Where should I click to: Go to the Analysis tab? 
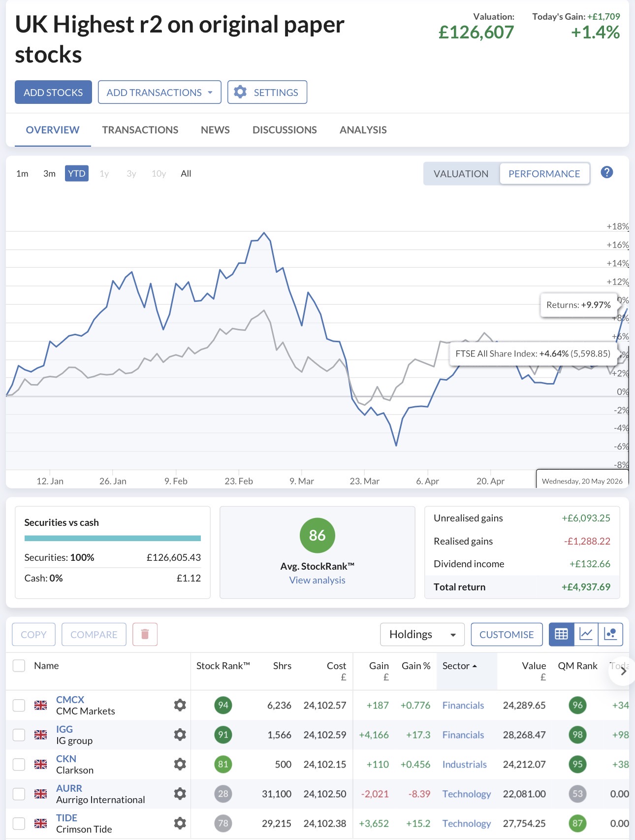[x=363, y=130]
